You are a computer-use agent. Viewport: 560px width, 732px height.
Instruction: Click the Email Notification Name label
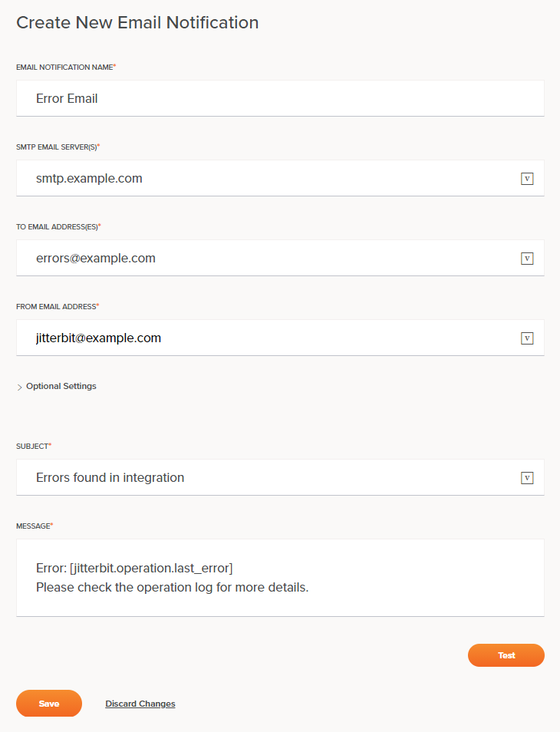(x=64, y=67)
